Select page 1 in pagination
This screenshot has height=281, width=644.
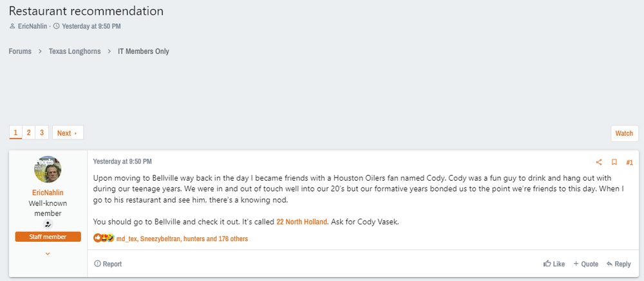point(16,133)
